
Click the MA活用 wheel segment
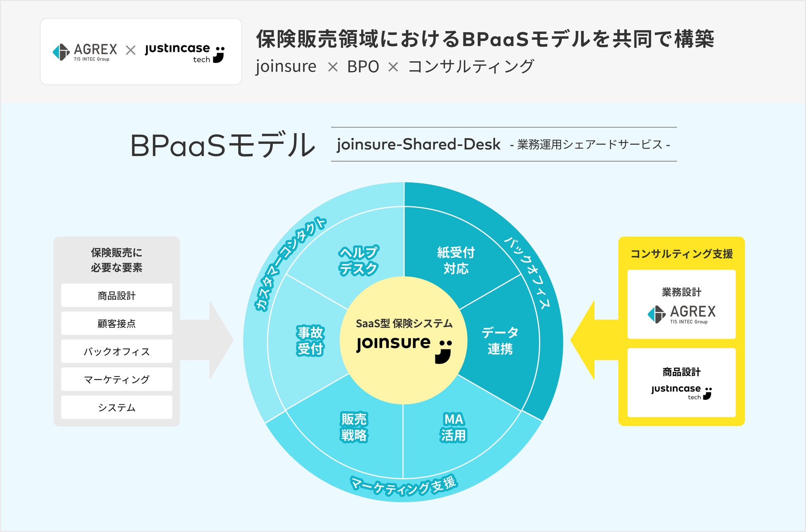(x=453, y=427)
